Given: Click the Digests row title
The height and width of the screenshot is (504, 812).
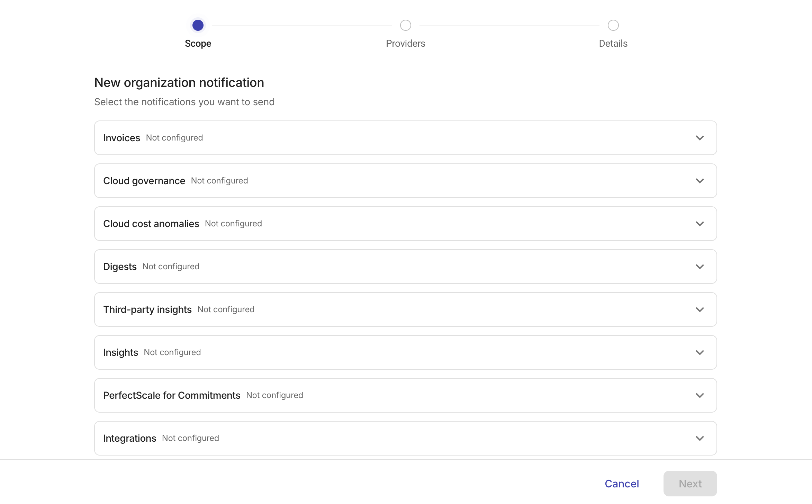Looking at the screenshot, I should pyautogui.click(x=120, y=267).
